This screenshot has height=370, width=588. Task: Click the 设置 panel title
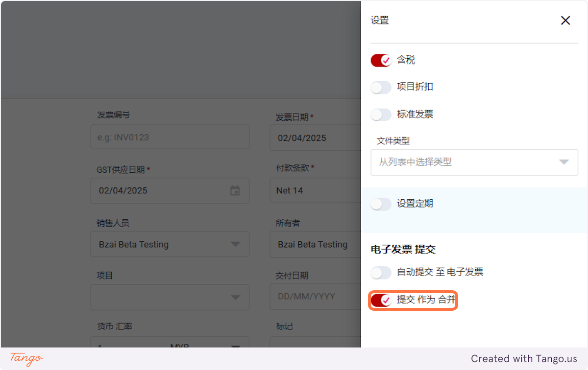click(x=380, y=21)
